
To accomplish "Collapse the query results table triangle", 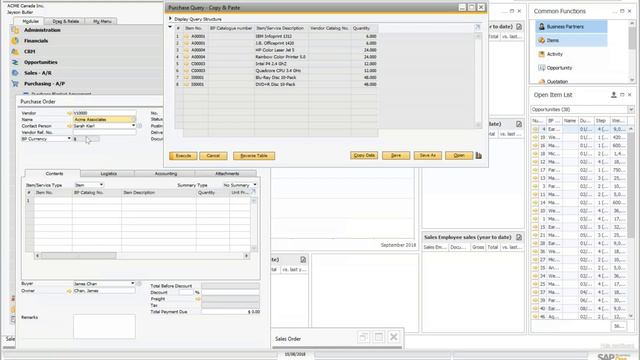I will tap(170, 27).
